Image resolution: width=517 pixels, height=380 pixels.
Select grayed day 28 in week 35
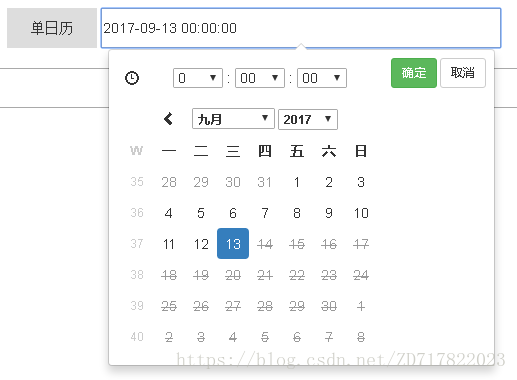[169, 182]
